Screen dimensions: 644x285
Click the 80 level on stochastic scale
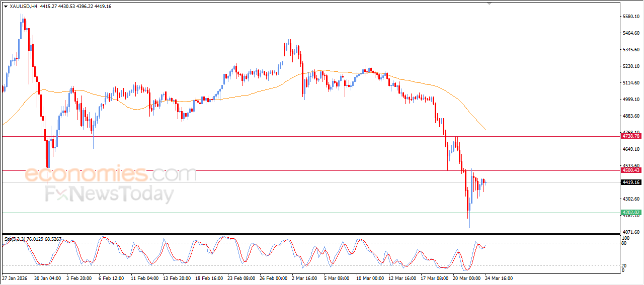(624, 243)
